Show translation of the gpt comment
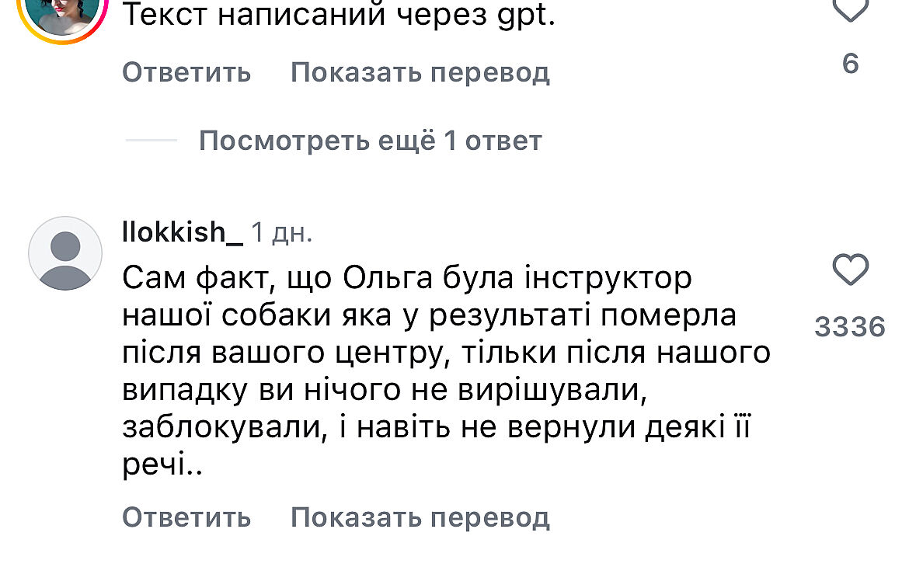 tap(420, 72)
